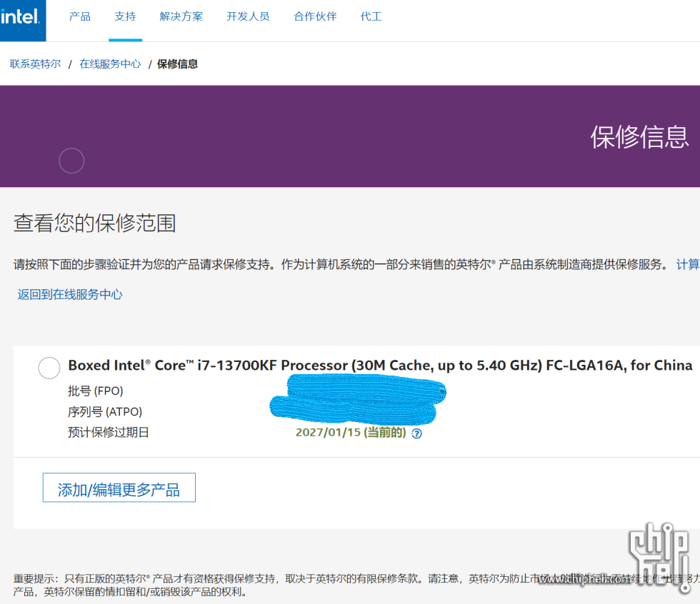Click the warranty date help question icon
Image resolution: width=700 pixels, height=604 pixels.
click(x=416, y=433)
